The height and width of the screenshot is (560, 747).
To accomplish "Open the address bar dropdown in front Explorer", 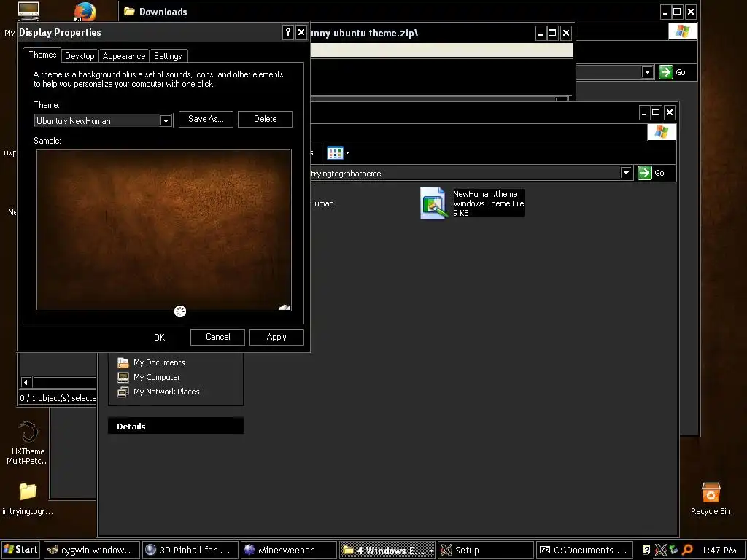I will pos(626,173).
